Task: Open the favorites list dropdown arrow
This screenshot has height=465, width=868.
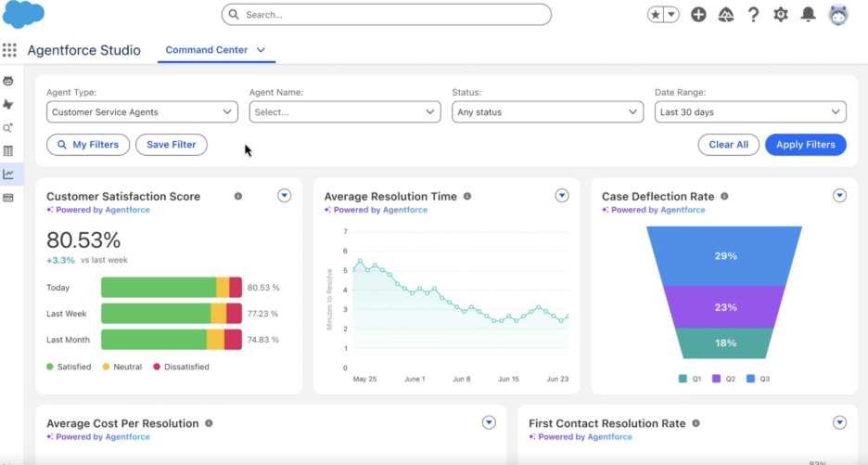Action: click(x=670, y=15)
